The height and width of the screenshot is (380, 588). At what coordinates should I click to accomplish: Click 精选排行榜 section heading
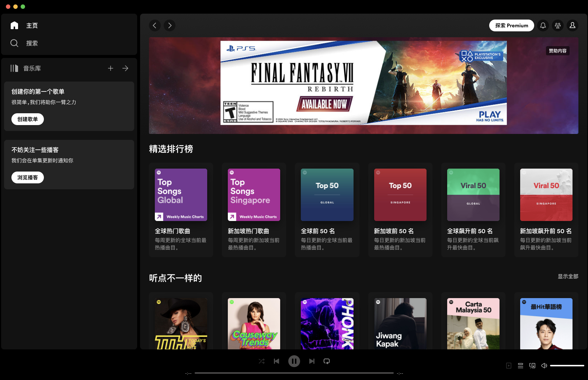pos(171,149)
